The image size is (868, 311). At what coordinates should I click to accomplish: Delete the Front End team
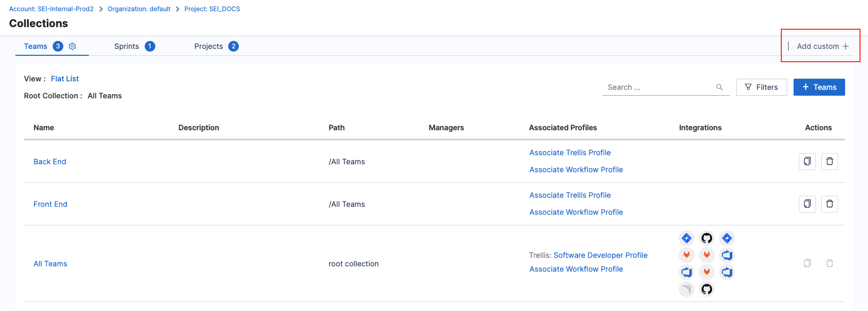pyautogui.click(x=829, y=204)
